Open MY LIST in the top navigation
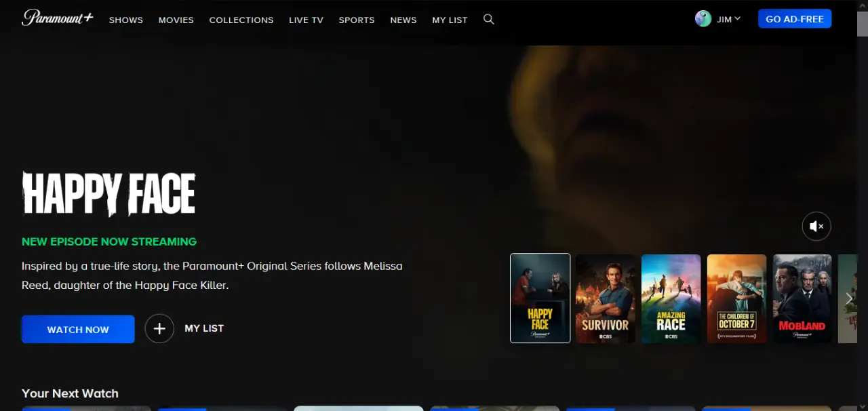The width and height of the screenshot is (868, 411). [450, 20]
